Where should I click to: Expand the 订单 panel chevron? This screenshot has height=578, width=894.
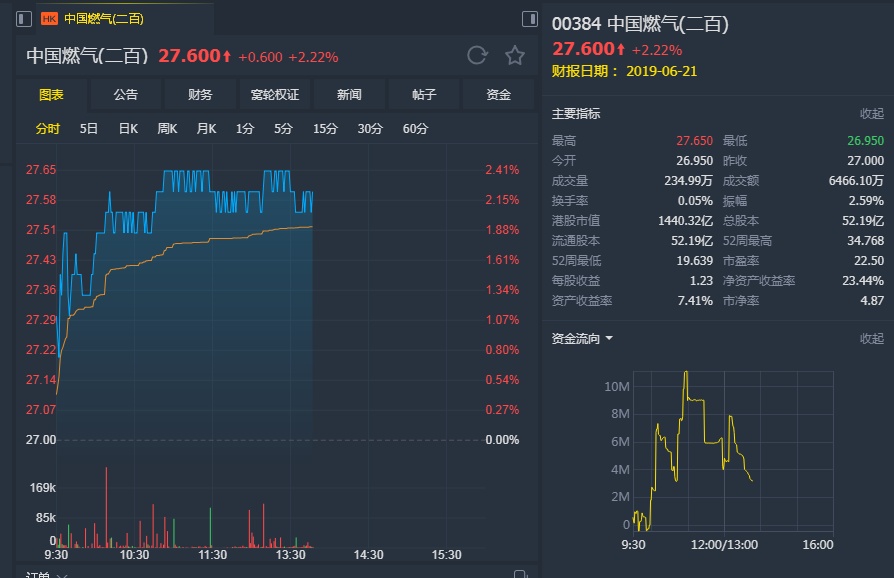coord(61,575)
